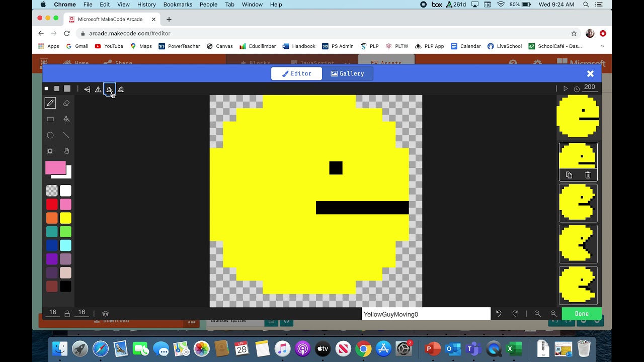Edit the asset name YellowGuyMoving0
This screenshot has width=644, height=362.
click(426, 314)
